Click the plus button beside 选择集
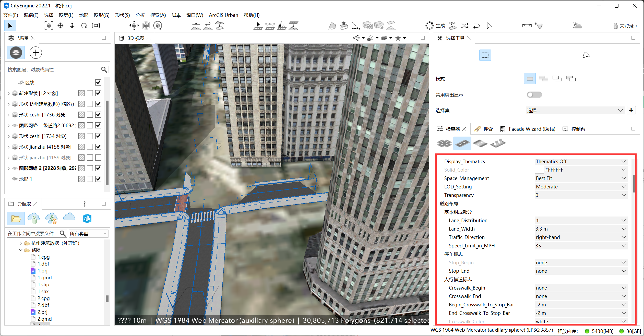 631,110
